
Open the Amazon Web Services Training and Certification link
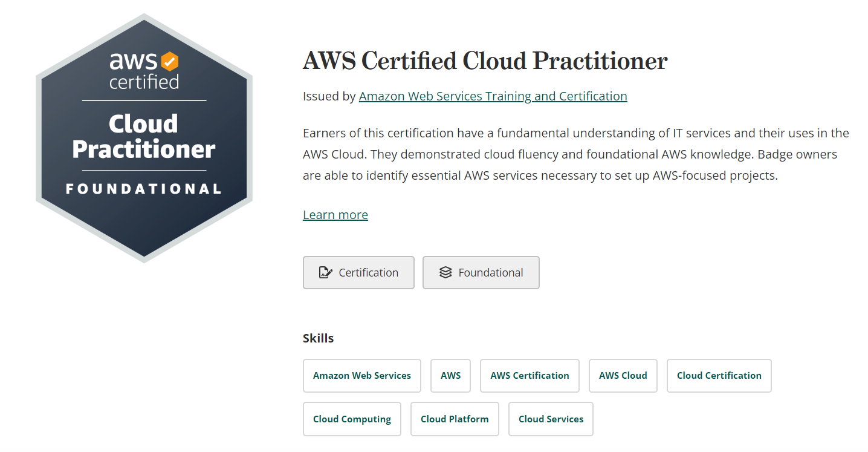493,96
